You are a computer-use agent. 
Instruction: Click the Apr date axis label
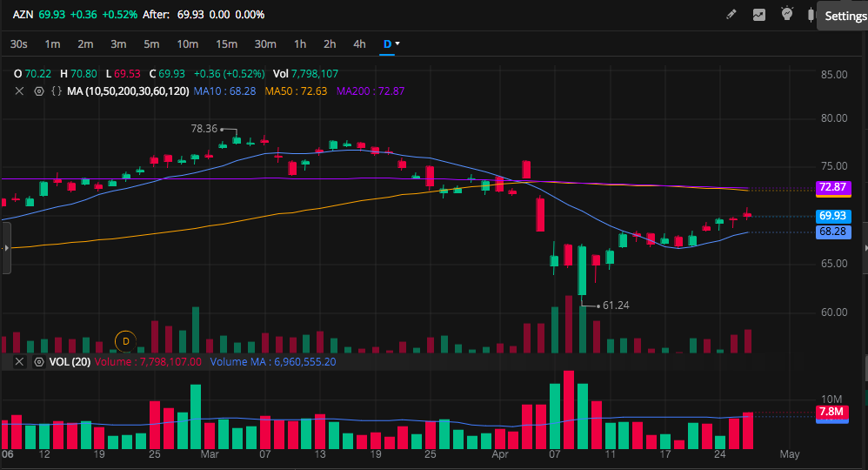click(500, 454)
